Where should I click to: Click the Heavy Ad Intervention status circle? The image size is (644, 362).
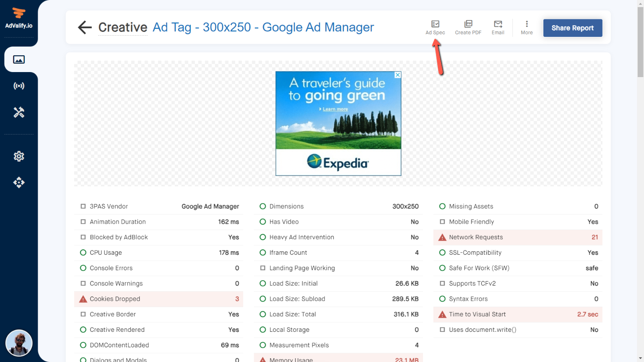point(263,237)
